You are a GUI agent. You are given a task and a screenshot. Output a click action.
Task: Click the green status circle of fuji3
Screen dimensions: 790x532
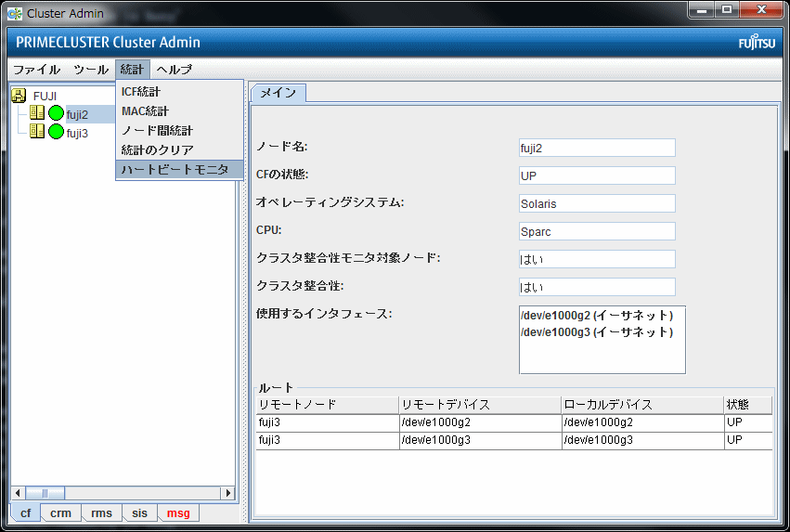56,132
